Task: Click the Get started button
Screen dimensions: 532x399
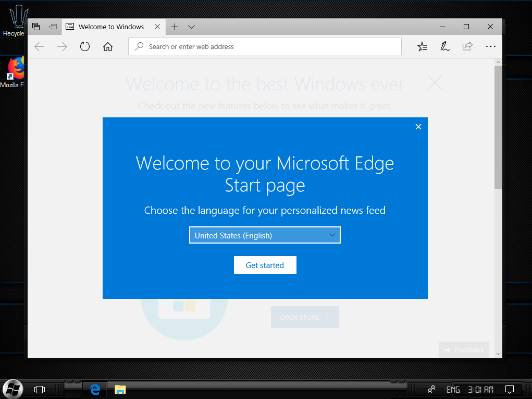Action: coord(265,265)
